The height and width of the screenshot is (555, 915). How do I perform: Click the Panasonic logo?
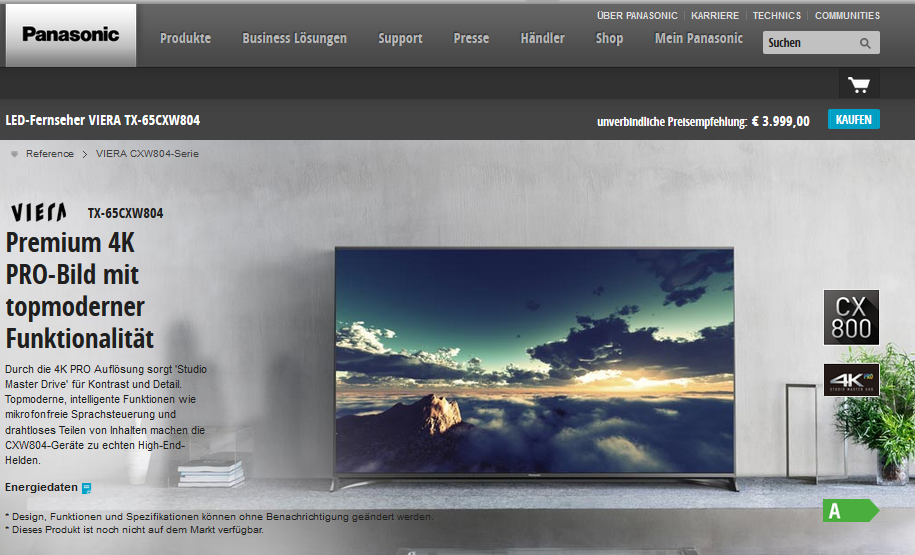pyautogui.click(x=71, y=35)
